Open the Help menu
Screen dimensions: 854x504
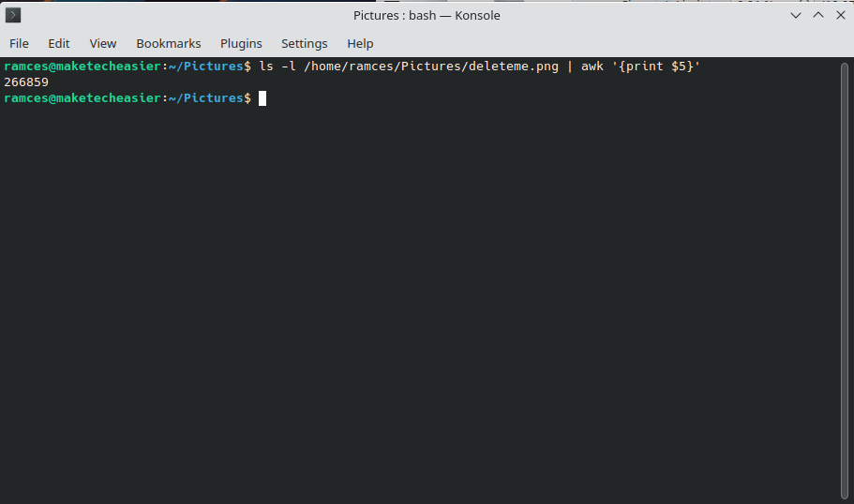360,43
